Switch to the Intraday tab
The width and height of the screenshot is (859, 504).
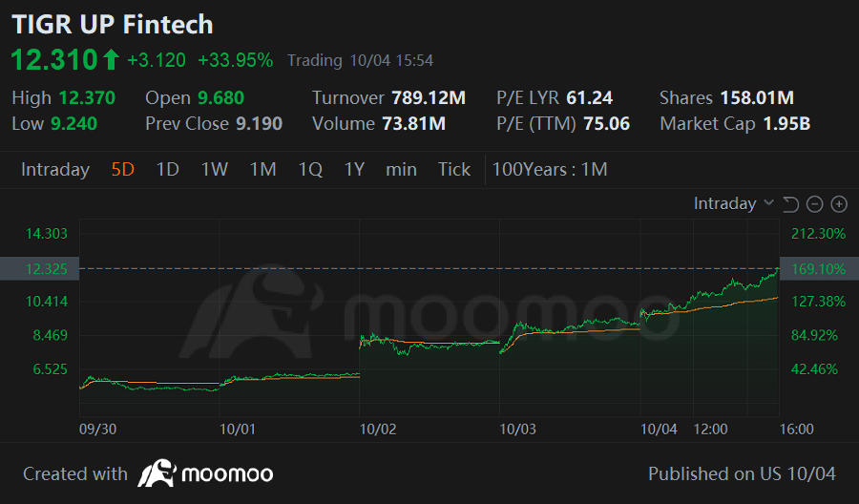tap(54, 169)
